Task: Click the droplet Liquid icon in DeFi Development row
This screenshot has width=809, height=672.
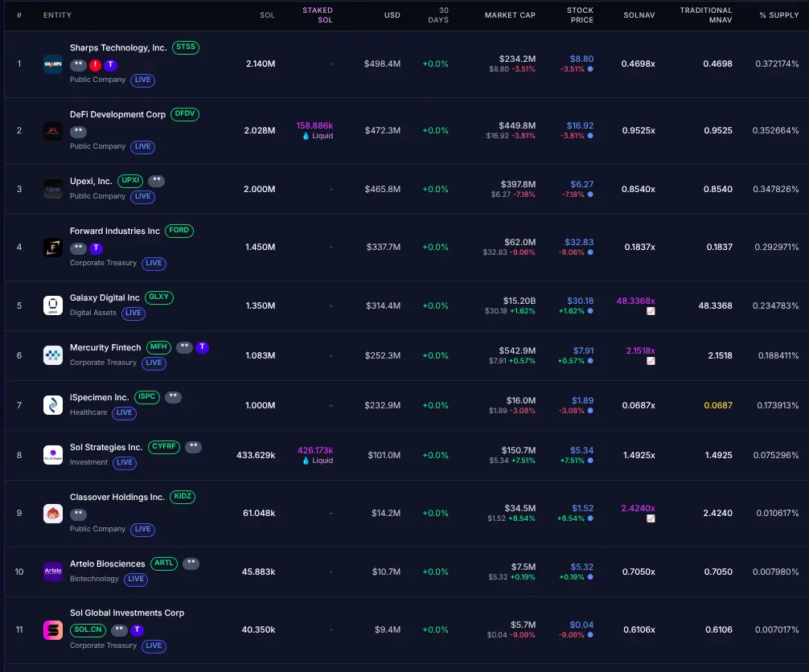Action: pyautogui.click(x=306, y=136)
